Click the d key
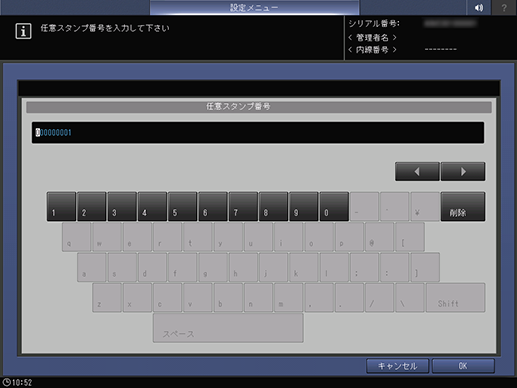The image size is (517, 388). coord(152,267)
